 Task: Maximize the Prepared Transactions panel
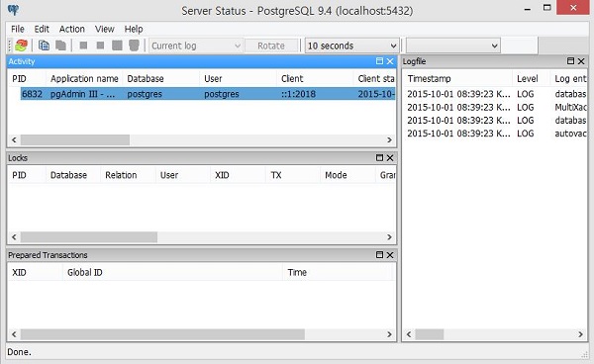(379, 254)
